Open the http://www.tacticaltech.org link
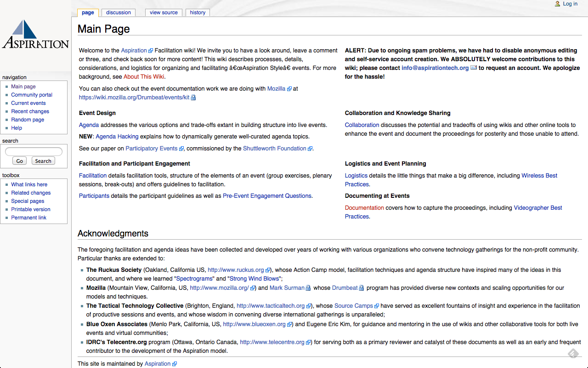This screenshot has width=588, height=368. (x=271, y=306)
